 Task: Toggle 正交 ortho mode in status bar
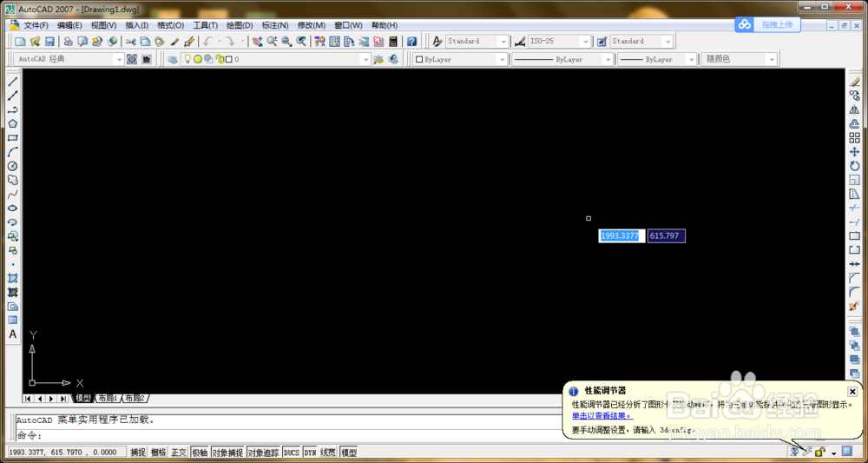[x=179, y=453]
